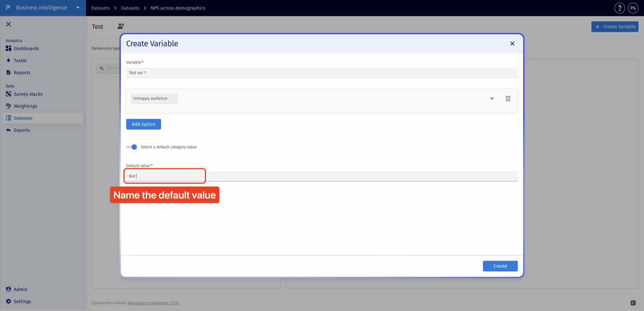This screenshot has width=644, height=311.
Task: Click the Add option button
Action: [143, 124]
